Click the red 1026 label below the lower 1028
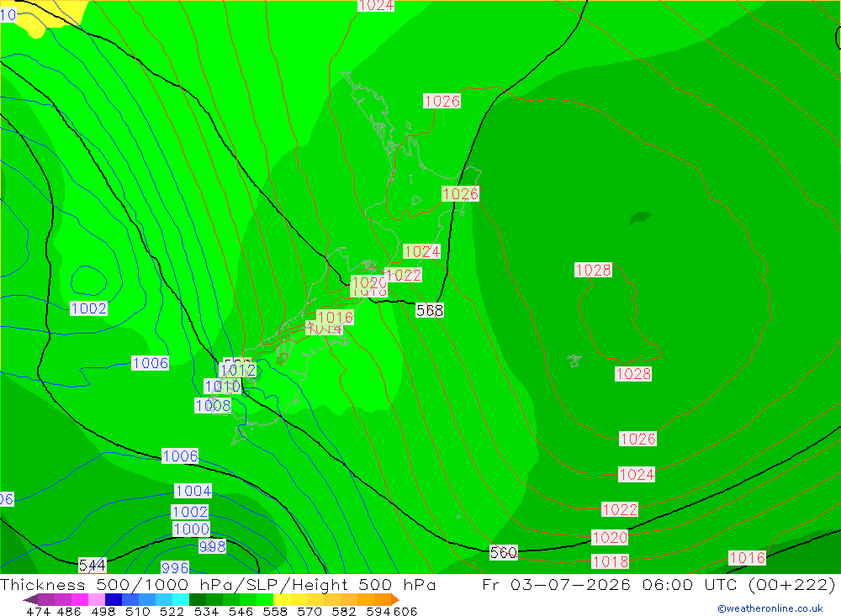Screen dimensions: 841x616 (x=637, y=439)
